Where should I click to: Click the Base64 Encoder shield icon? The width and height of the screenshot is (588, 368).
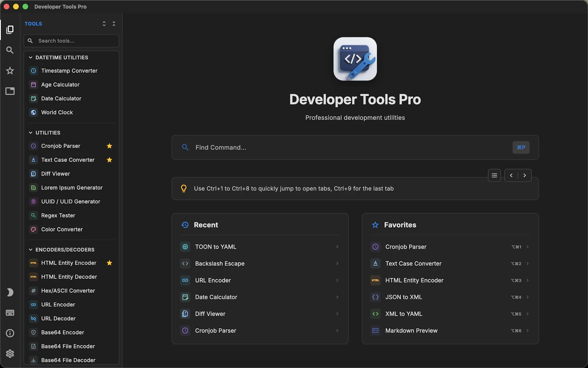coord(33,332)
